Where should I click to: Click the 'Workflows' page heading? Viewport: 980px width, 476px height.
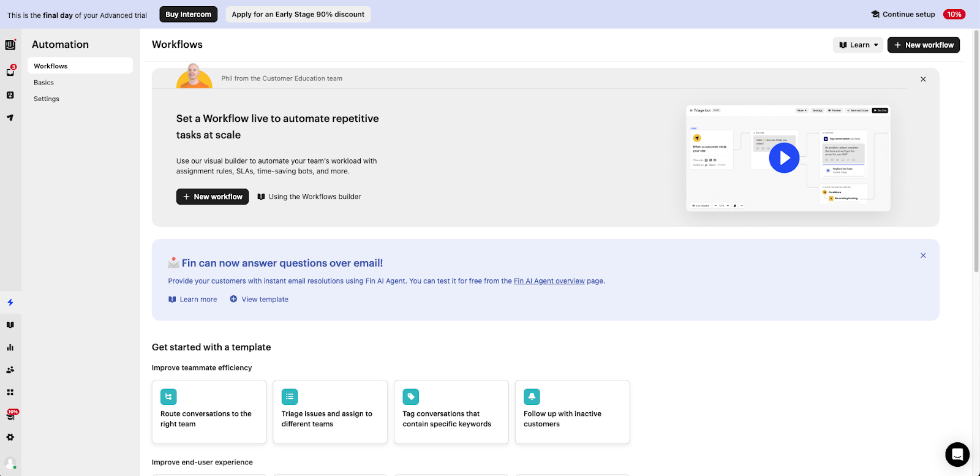[177, 44]
